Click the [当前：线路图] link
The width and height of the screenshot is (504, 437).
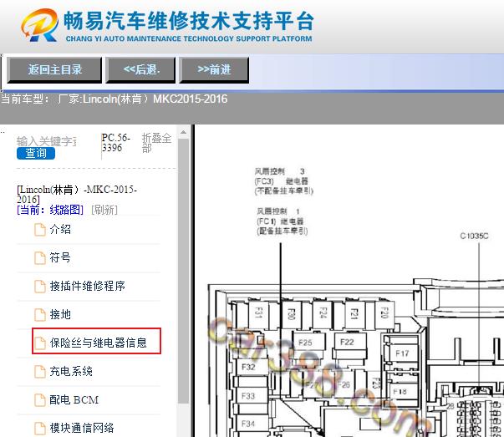click(x=50, y=210)
